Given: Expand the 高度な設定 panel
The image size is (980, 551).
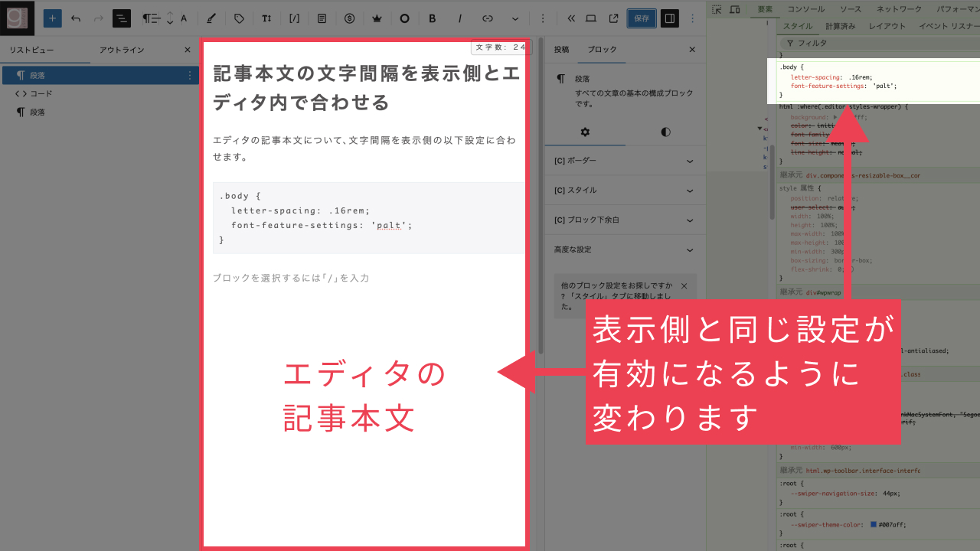Looking at the screenshot, I should [x=624, y=249].
